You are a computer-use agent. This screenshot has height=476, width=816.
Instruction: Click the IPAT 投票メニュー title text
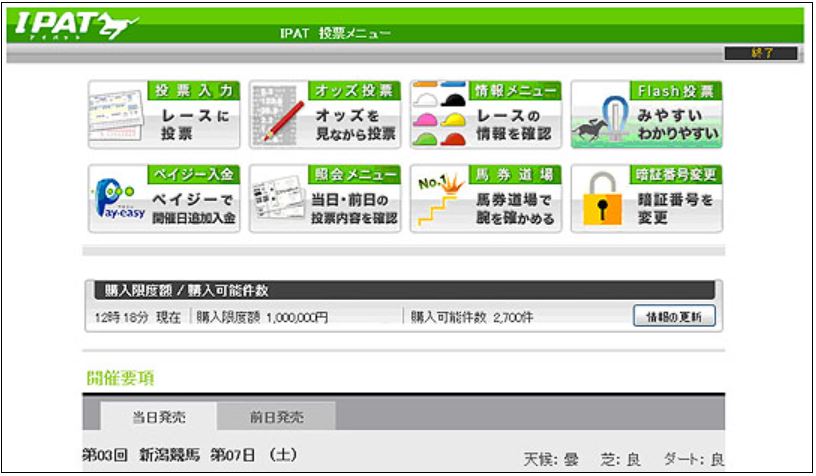point(335,33)
